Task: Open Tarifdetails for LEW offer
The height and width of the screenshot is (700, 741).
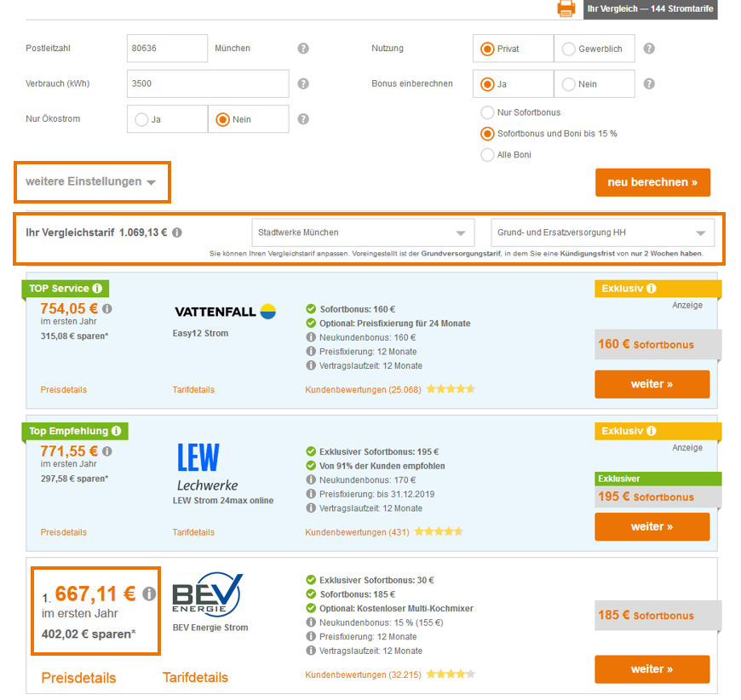Action: (193, 533)
